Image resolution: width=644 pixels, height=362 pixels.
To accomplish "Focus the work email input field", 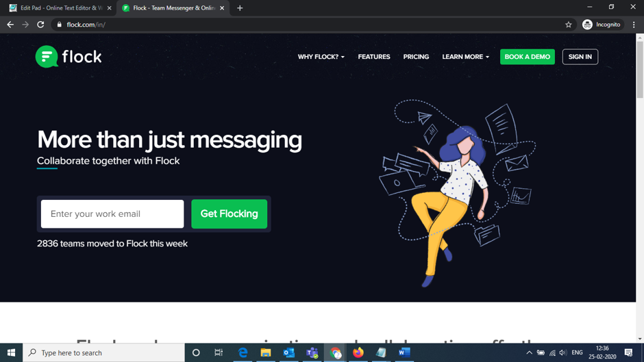I will [x=112, y=214].
